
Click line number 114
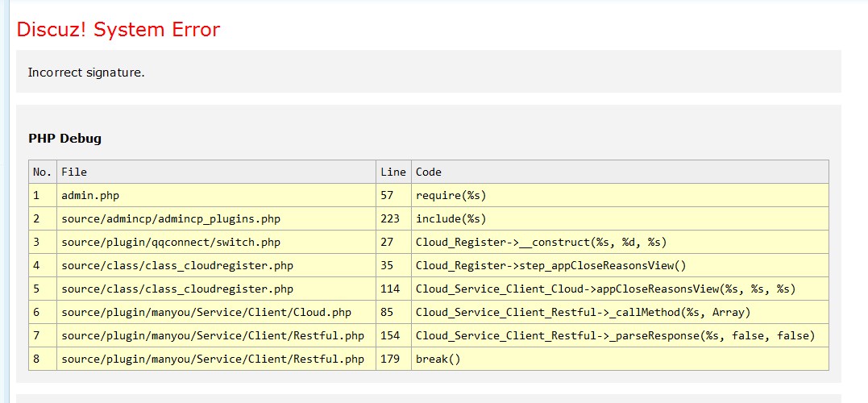point(393,289)
